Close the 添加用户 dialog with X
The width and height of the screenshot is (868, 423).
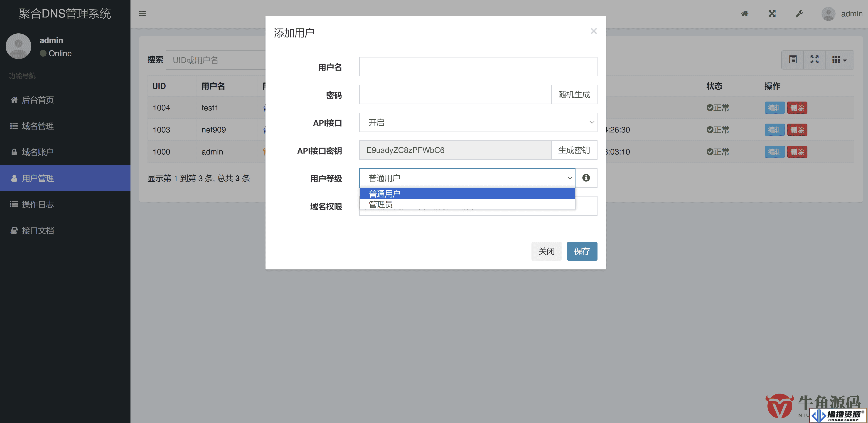coord(594,31)
